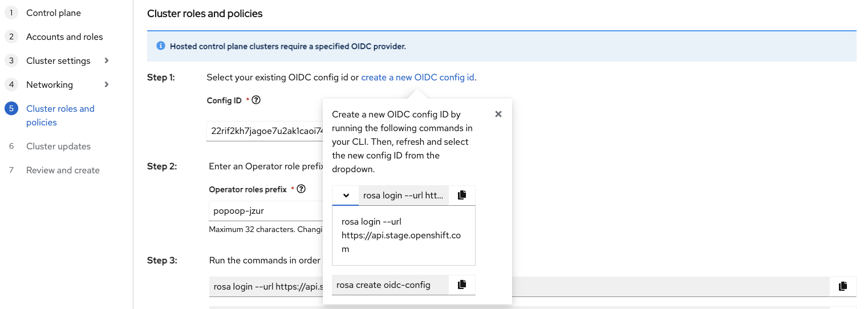The image size is (868, 309).
Task: Click the Maximum 32 characters hint text
Action: click(266, 229)
